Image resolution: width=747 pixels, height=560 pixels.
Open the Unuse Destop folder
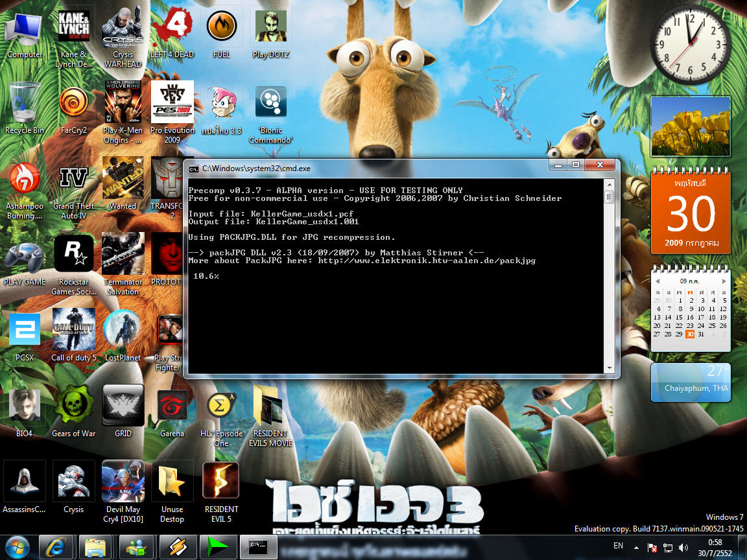[x=172, y=493]
